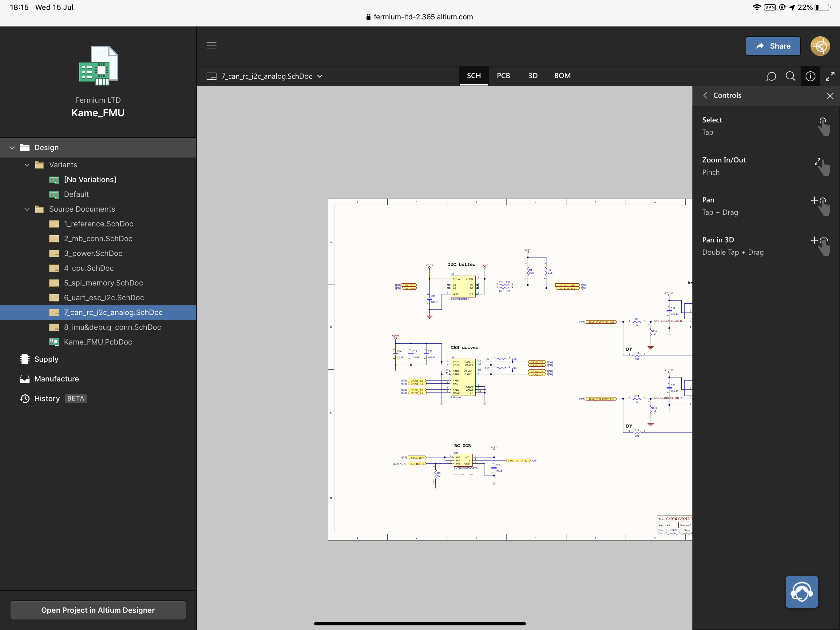Click the VPN status indicator
This screenshot has width=840, height=630.
770,7
